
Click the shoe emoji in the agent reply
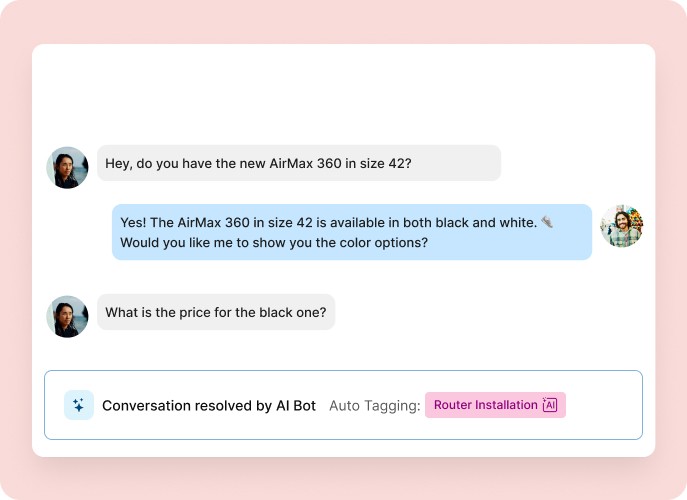(546, 222)
